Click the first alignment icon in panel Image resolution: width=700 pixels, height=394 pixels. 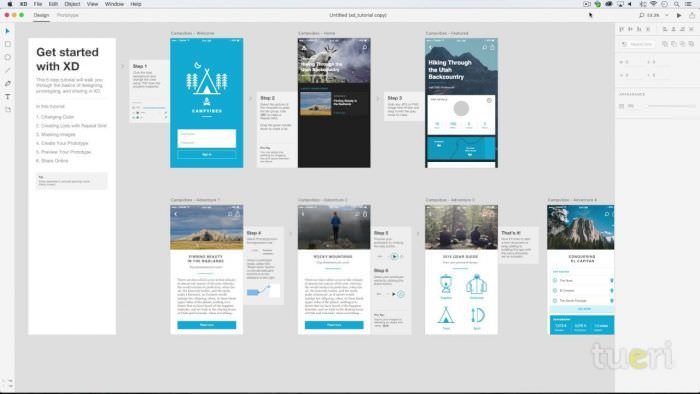[x=621, y=29]
